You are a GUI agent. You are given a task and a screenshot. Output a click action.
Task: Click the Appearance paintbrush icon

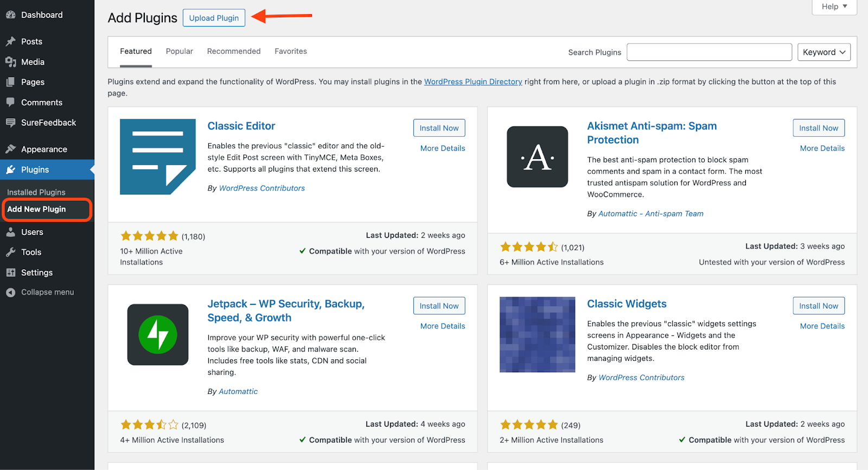point(11,149)
